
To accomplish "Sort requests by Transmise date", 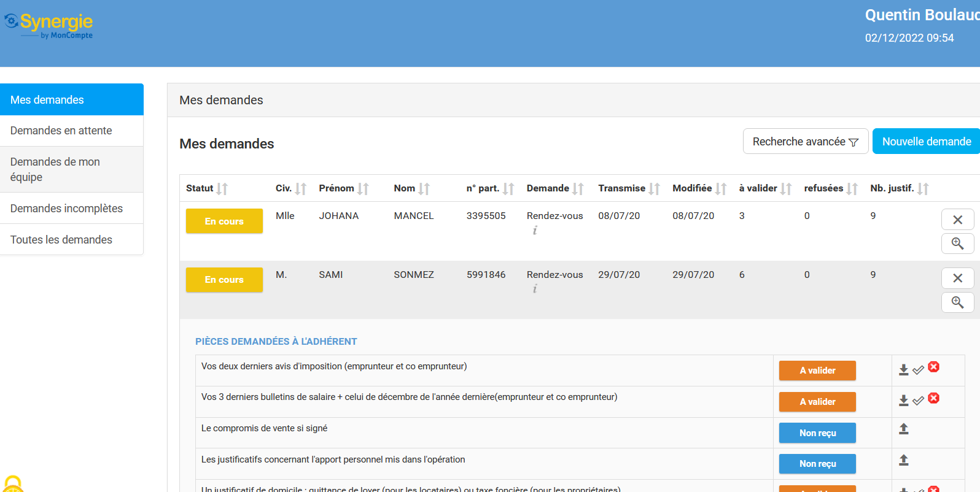I will coord(654,189).
